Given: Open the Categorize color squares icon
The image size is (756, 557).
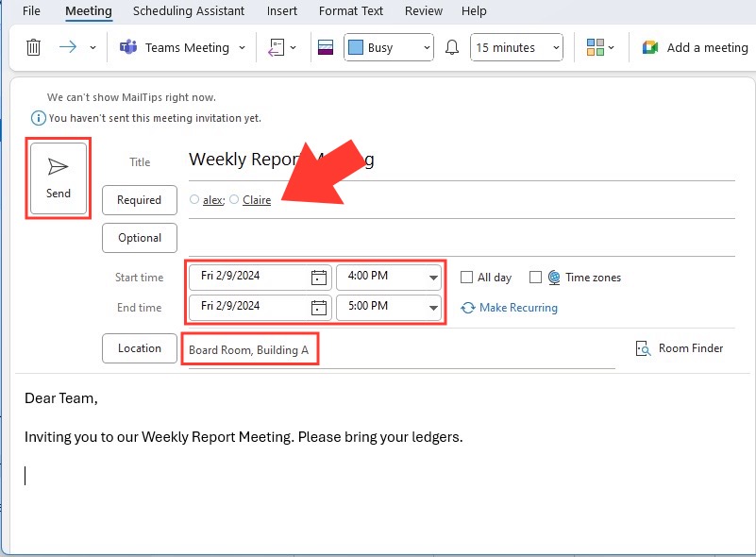Looking at the screenshot, I should [596, 47].
